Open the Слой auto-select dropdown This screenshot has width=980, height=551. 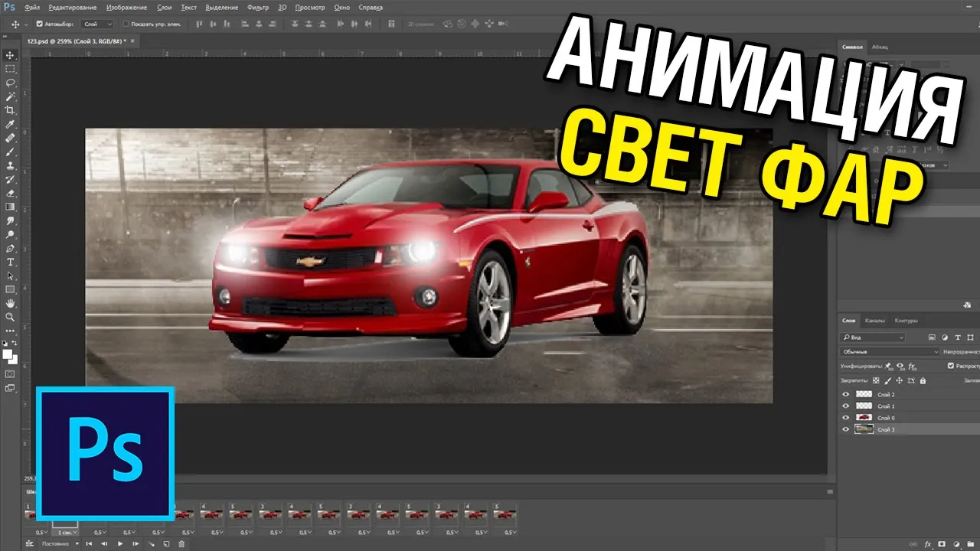[x=98, y=24]
